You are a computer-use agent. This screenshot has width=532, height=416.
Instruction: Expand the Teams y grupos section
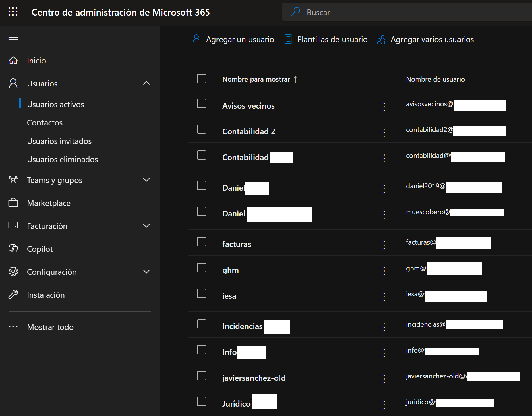point(146,180)
